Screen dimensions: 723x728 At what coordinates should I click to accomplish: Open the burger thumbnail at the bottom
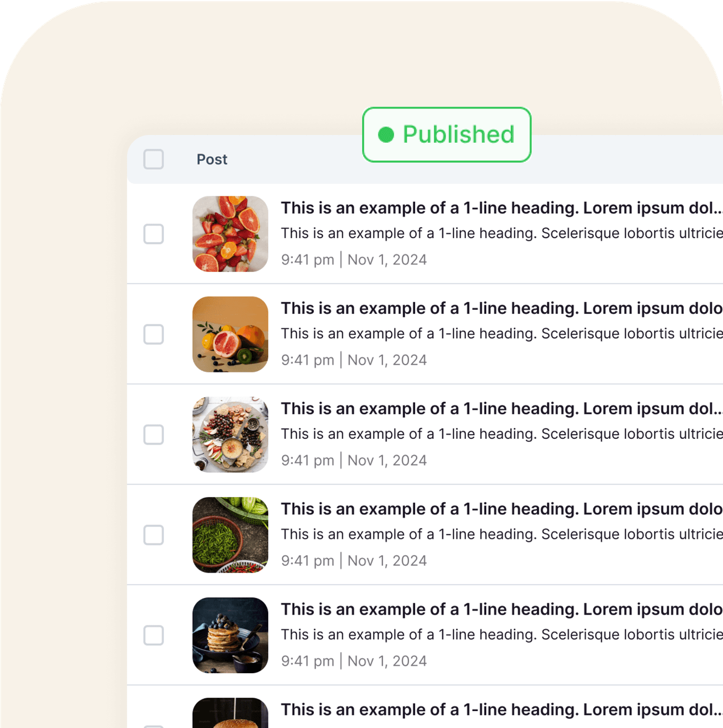click(230, 713)
